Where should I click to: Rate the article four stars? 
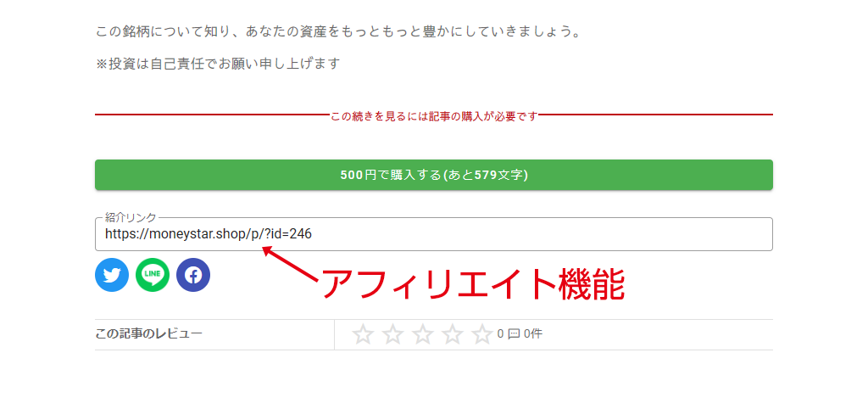(453, 334)
